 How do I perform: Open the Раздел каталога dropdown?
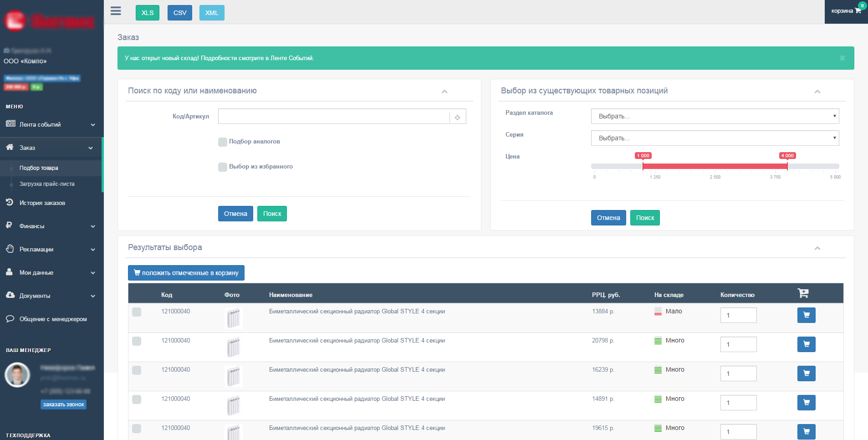point(715,116)
